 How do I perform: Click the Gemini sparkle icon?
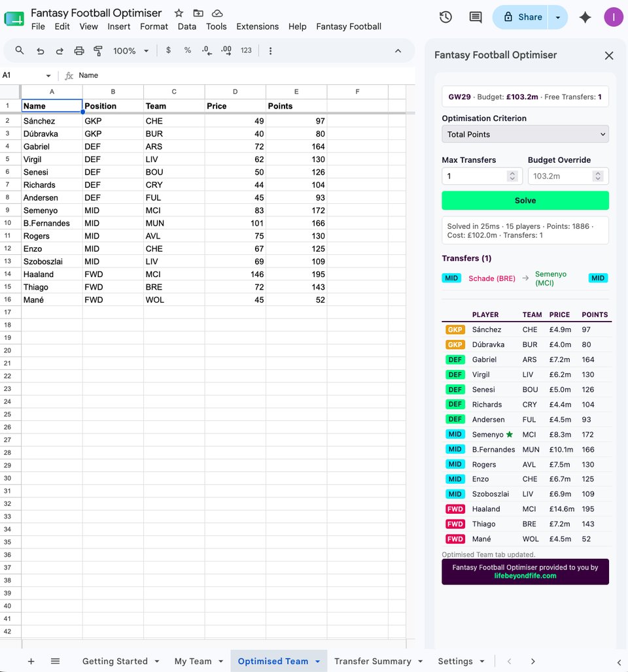click(x=585, y=17)
